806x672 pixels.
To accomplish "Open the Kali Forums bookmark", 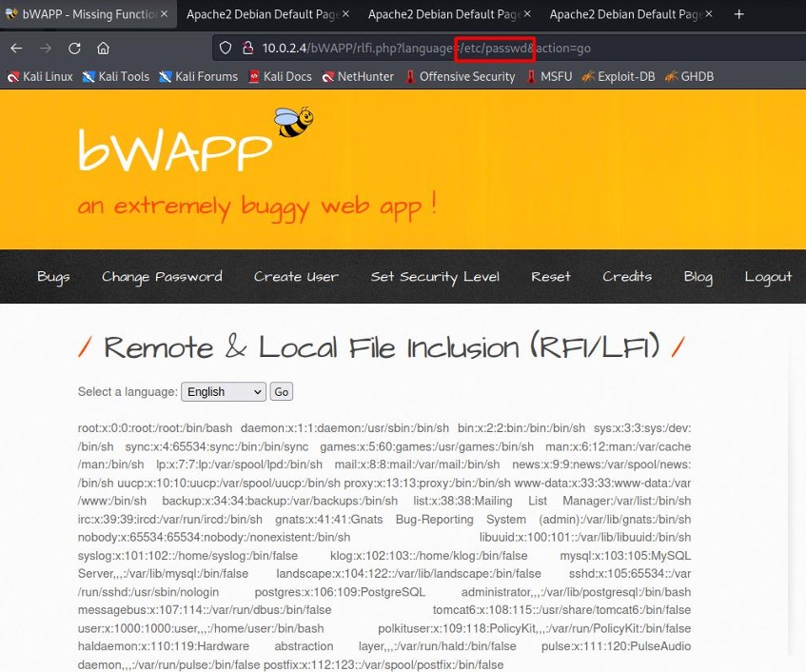I will click(199, 76).
